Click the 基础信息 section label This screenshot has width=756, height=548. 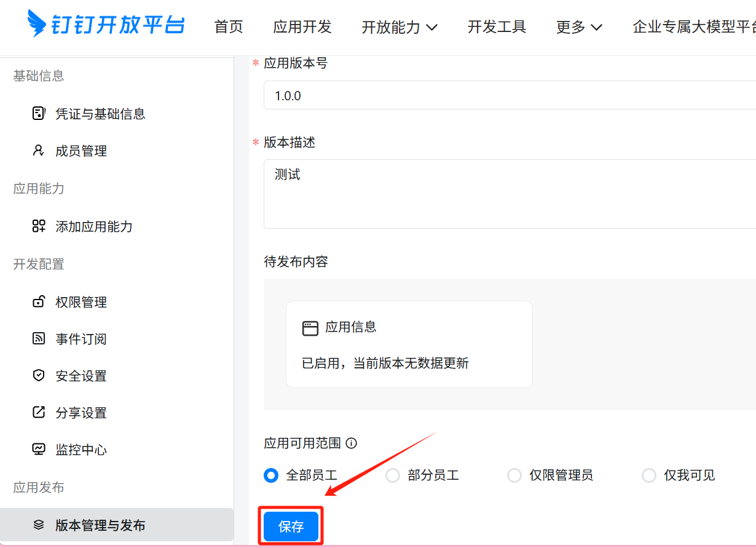[x=39, y=76]
